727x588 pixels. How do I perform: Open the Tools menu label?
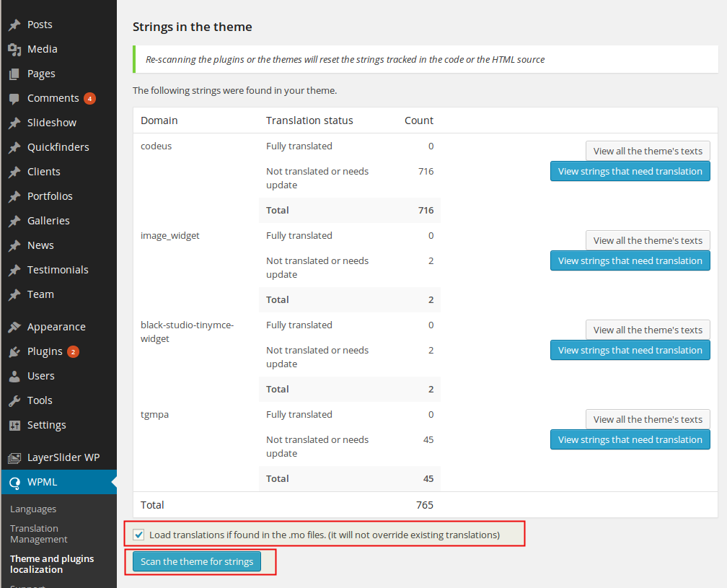(x=40, y=400)
